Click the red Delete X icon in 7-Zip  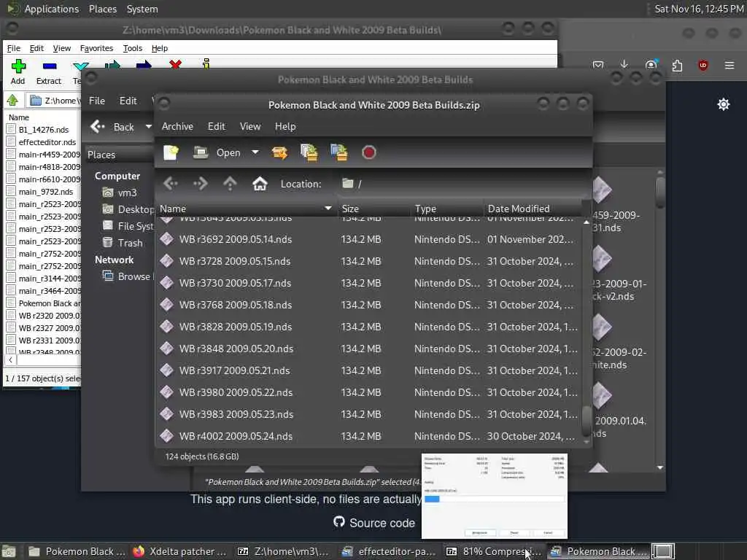click(x=175, y=64)
